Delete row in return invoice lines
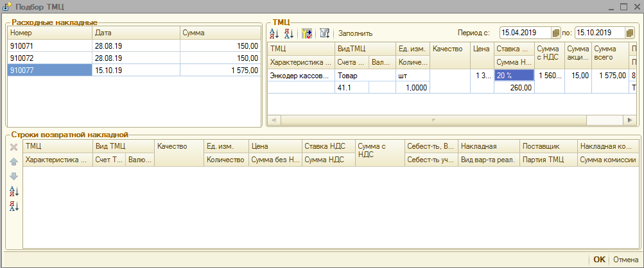 pyautogui.click(x=14, y=147)
